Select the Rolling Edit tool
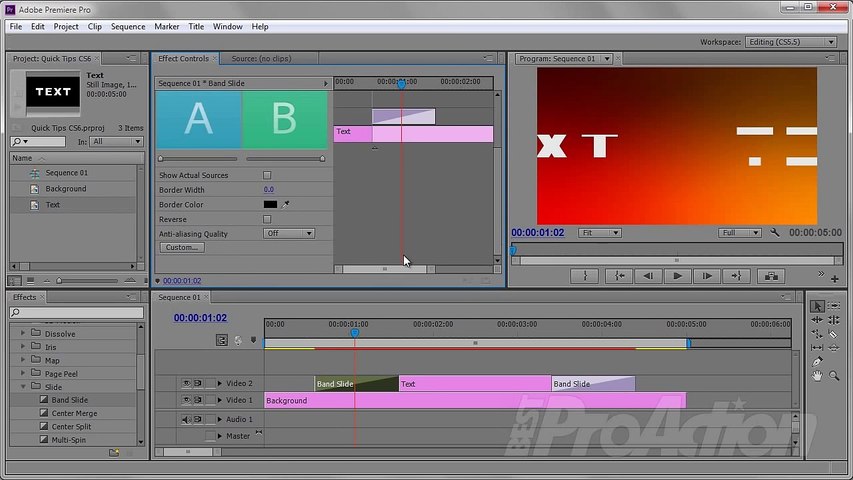Viewport: 853px width, 480px height. pyautogui.click(x=834, y=320)
